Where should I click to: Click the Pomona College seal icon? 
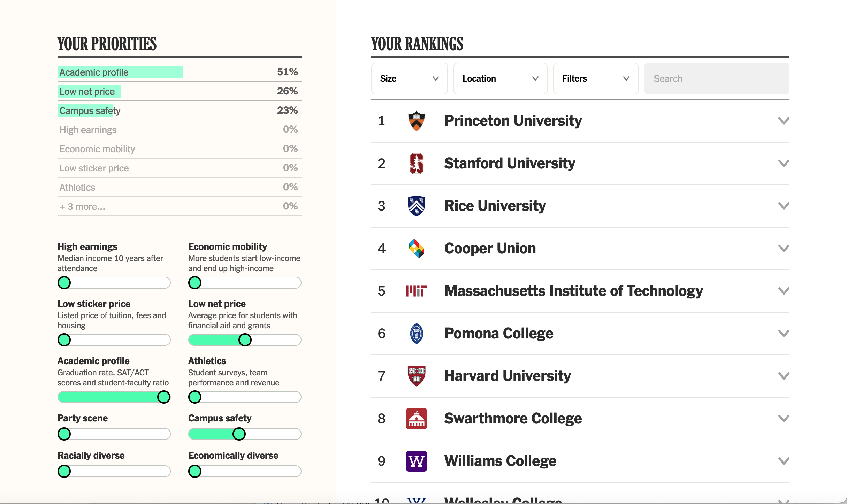[416, 334]
